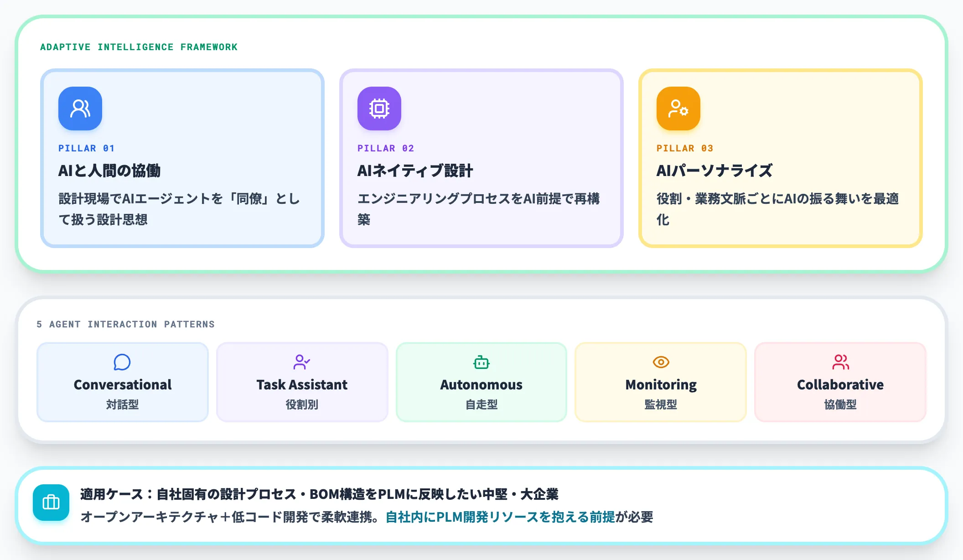Click the description エンジニアリングプロセスをAI前提で再構築
This screenshot has width=963, height=560.
(x=479, y=209)
